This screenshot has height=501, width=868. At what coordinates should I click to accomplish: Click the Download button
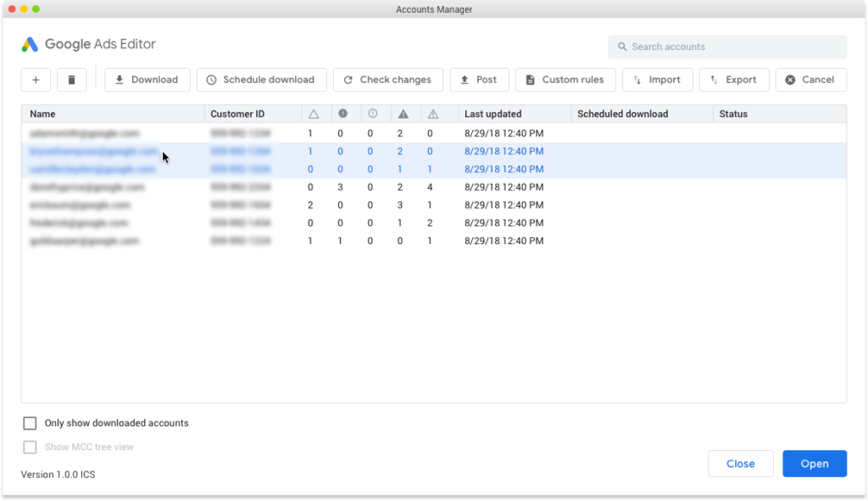[147, 80]
